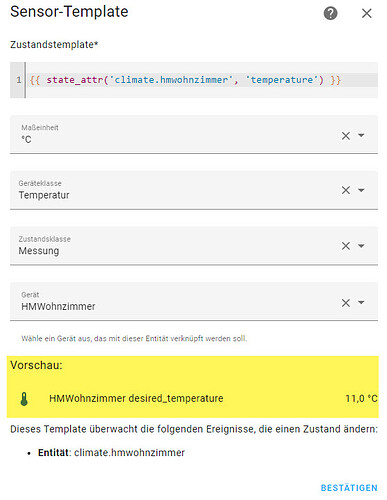Click the 11,0 °C preview value
The height and width of the screenshot is (500, 387).
click(361, 399)
